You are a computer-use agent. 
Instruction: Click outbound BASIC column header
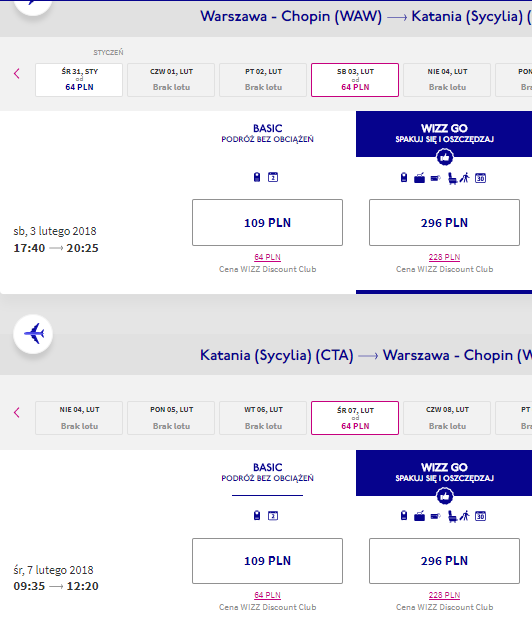(267, 133)
